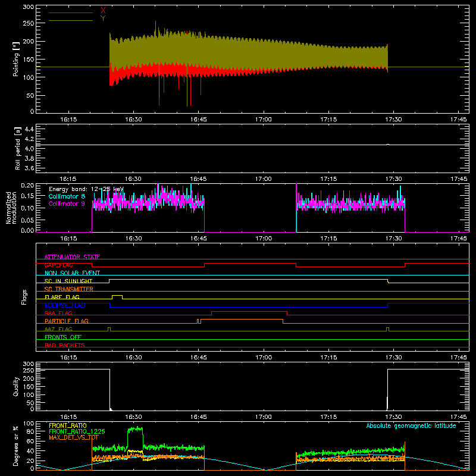Click the BAD_PACKETS flag label

tap(65, 345)
